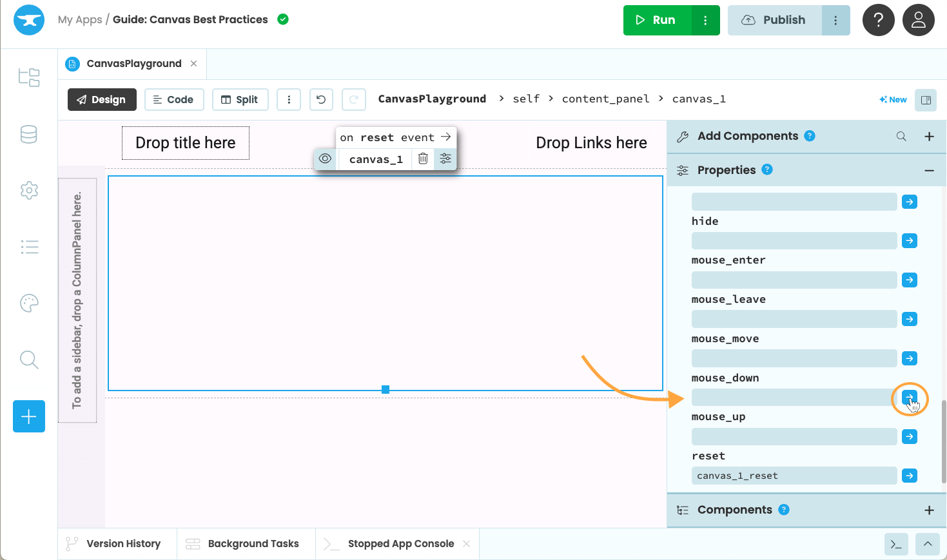947x560 pixels.
Task: Click the green Run button
Action: click(x=657, y=20)
